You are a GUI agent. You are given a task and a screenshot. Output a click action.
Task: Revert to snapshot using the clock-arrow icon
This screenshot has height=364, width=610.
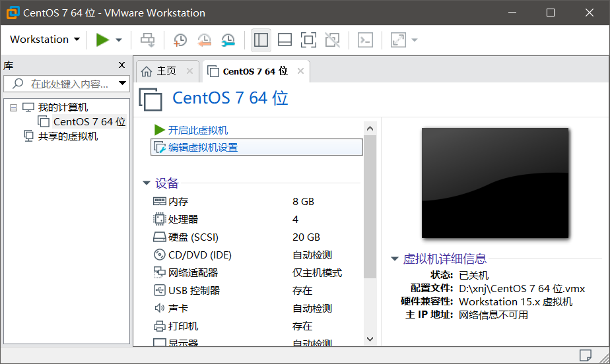[x=204, y=40]
